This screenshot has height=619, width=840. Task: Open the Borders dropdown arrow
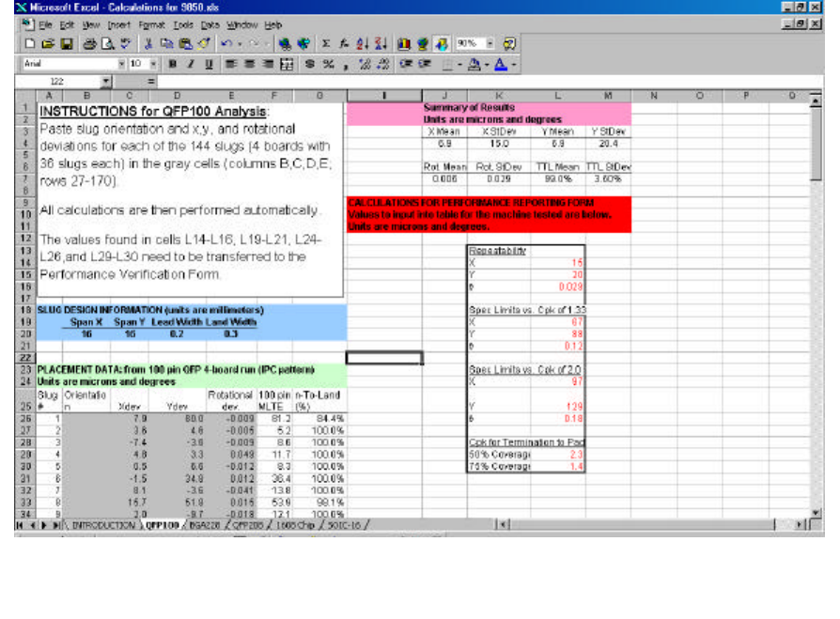(459, 65)
